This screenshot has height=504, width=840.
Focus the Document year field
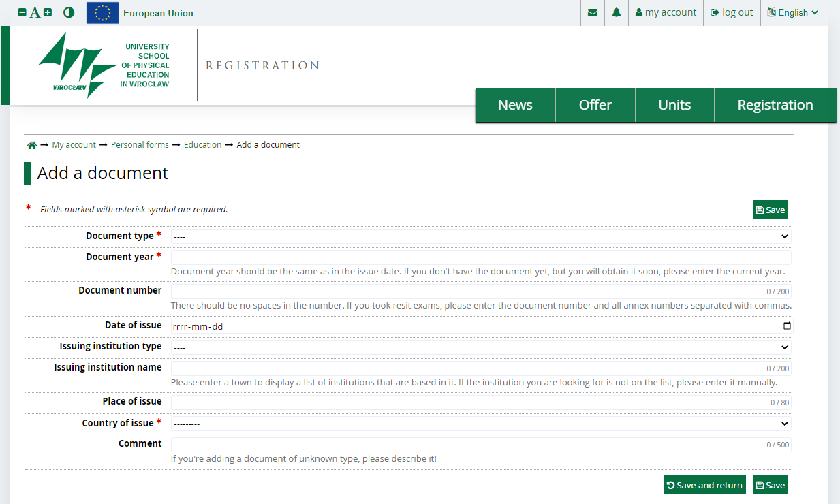tap(481, 257)
